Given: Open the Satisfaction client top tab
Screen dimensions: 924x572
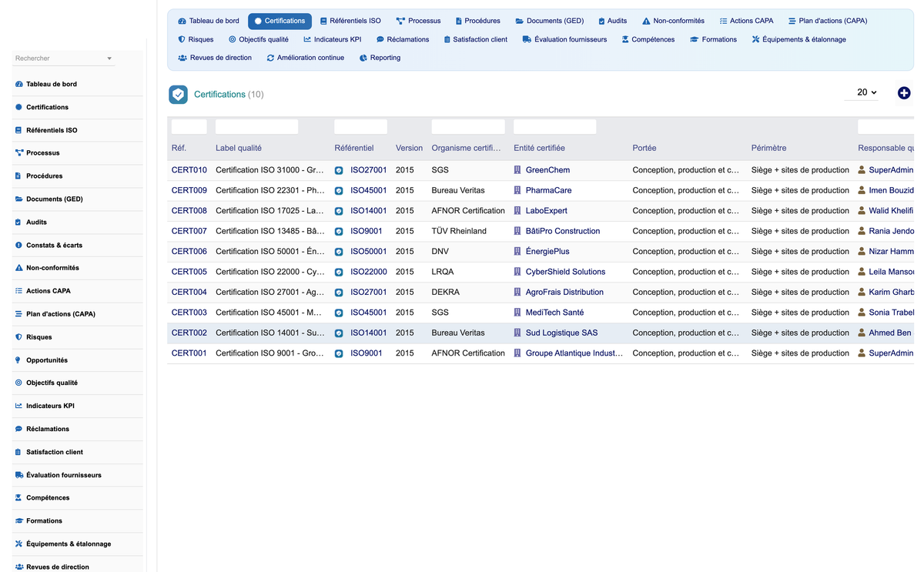Looking at the screenshot, I should (475, 39).
